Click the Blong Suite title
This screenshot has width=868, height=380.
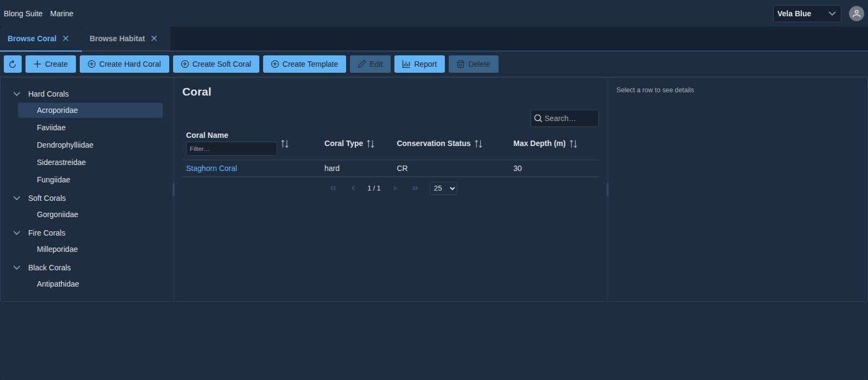click(x=23, y=14)
